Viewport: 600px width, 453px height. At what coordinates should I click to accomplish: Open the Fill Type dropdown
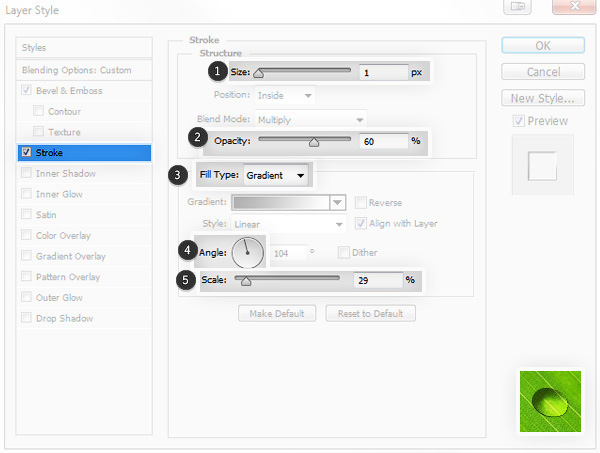(x=276, y=175)
